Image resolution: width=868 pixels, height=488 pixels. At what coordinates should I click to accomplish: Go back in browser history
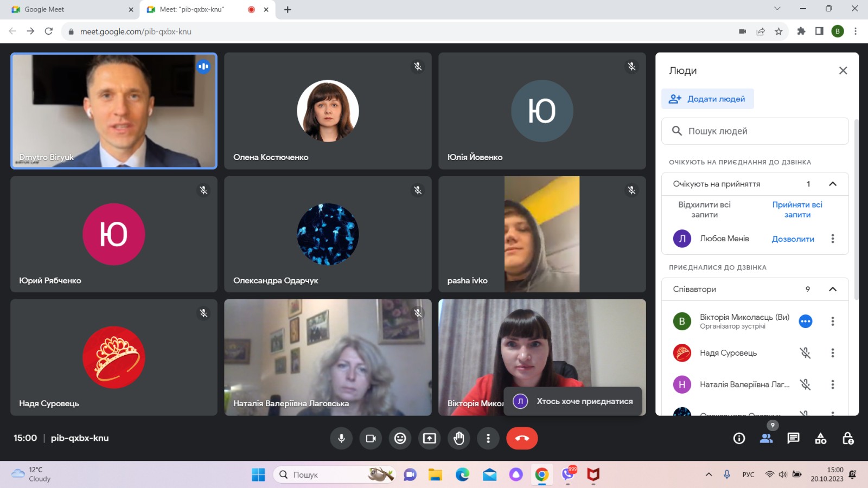tap(12, 31)
